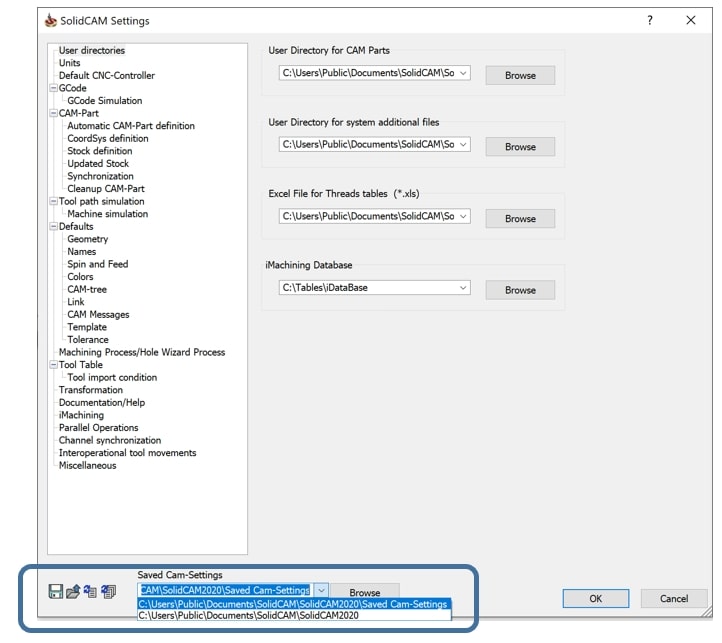Collapse the Tool path simulation node
The image size is (722, 643).
(x=54, y=201)
